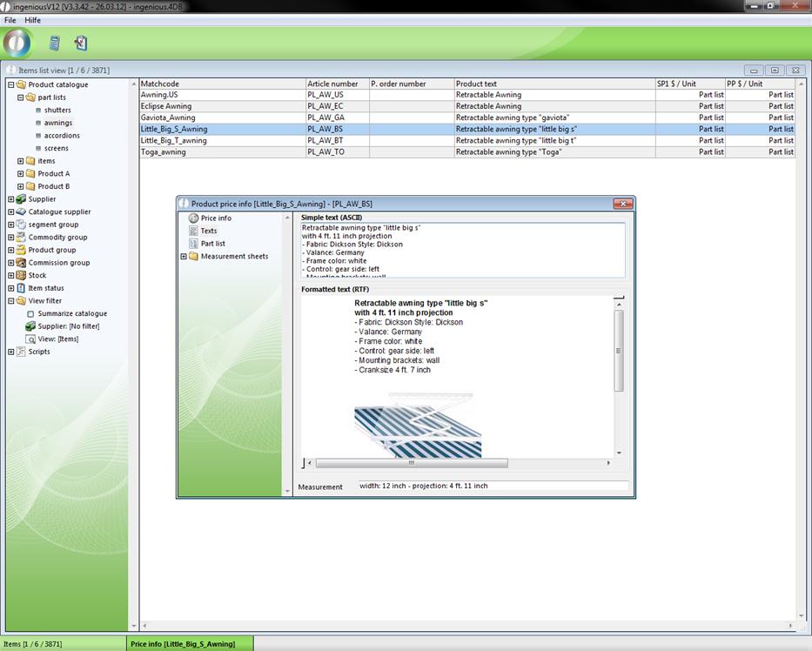812x651 pixels.
Task: Click the Scripts icon in tree
Action: 21,352
